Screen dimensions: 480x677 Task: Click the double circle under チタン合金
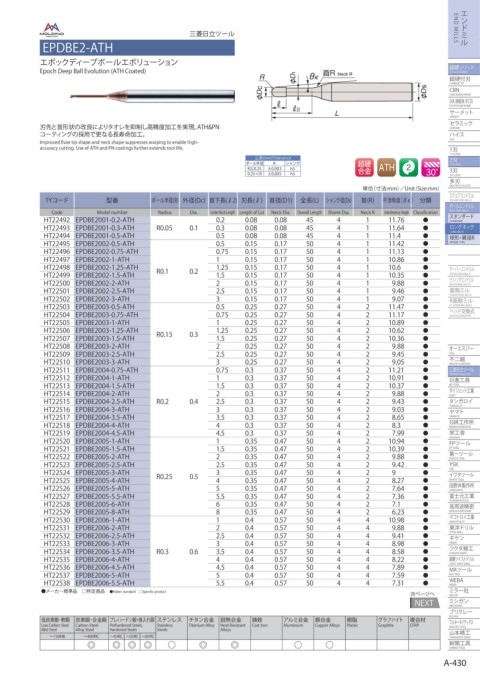pyautogui.click(x=203, y=645)
